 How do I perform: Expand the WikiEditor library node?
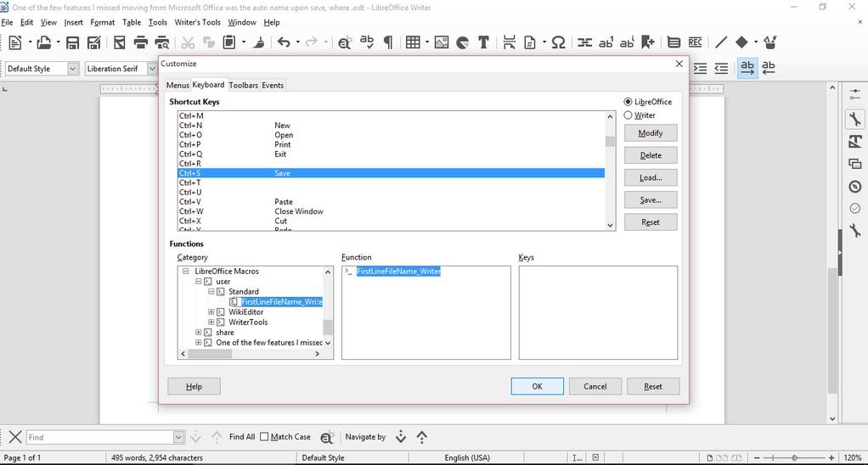[211, 312]
